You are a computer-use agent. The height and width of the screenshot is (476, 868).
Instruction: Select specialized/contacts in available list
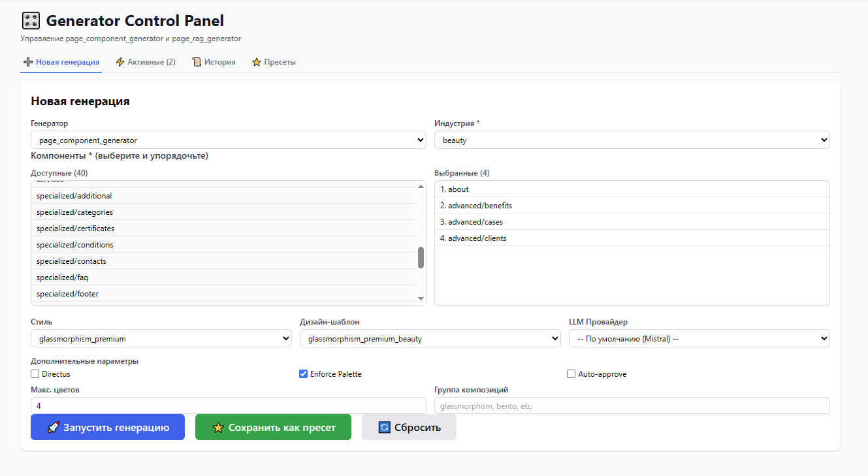224,261
